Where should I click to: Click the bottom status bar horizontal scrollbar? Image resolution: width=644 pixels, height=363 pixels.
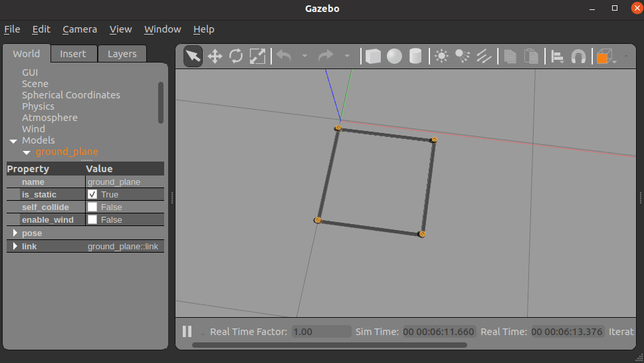coord(330,345)
